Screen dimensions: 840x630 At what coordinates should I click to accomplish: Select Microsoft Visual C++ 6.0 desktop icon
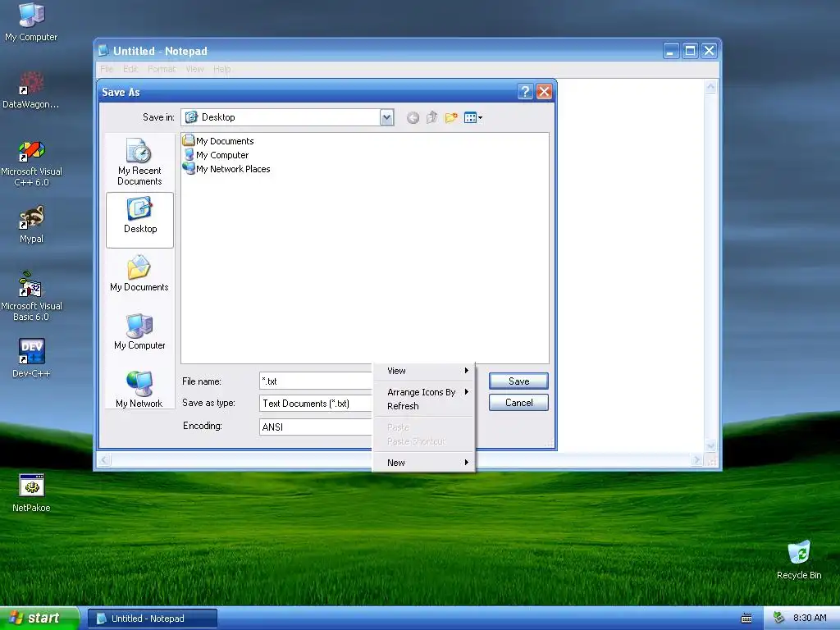(31, 163)
